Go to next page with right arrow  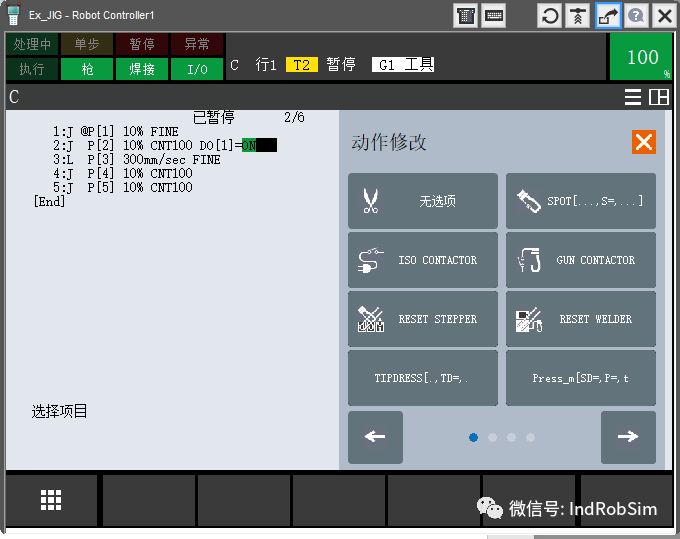628,437
